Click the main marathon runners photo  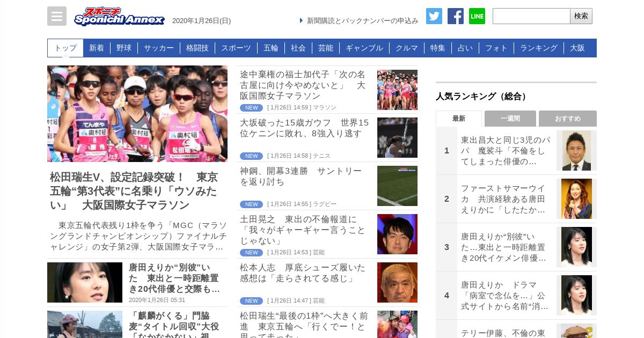[137, 114]
